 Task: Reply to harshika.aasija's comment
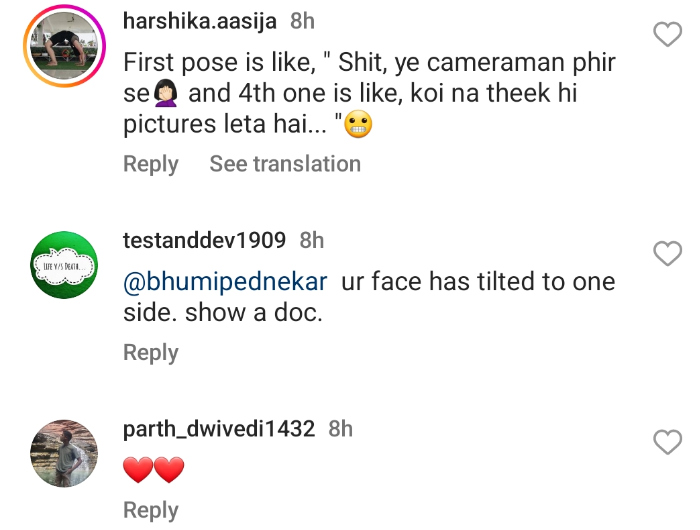pyautogui.click(x=150, y=164)
